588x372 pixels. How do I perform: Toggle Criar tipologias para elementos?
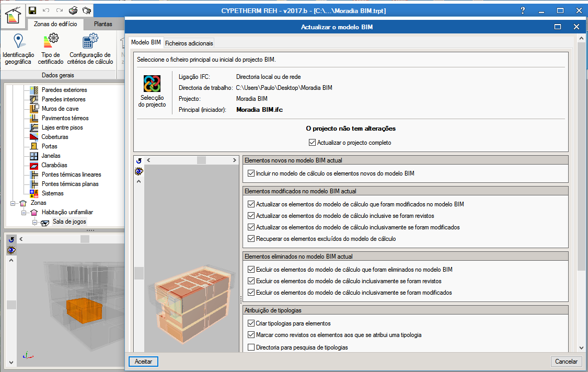pyautogui.click(x=251, y=323)
